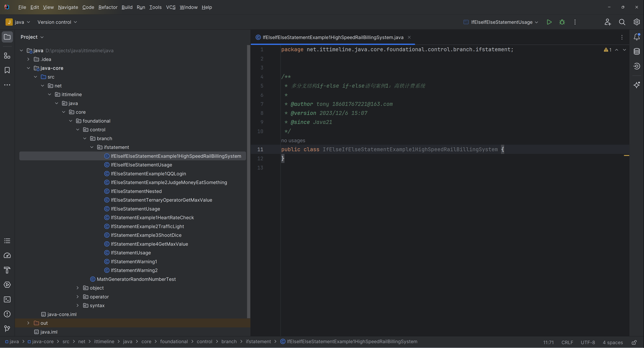Open the java project dropdown

(x=18, y=22)
